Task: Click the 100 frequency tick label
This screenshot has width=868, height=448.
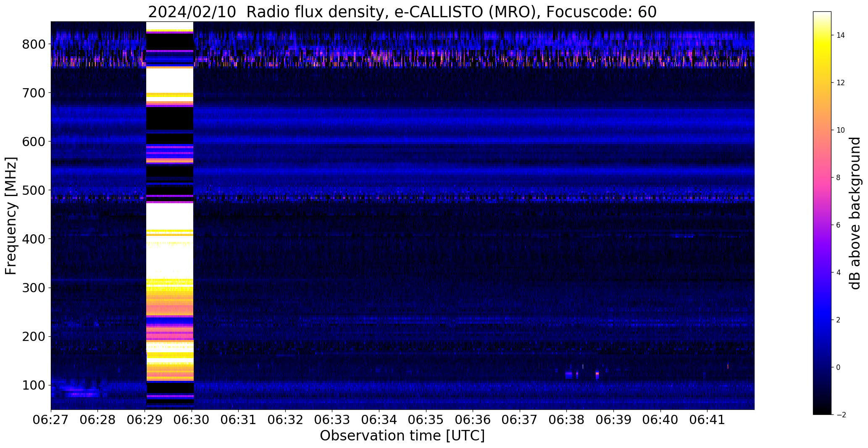Action: coord(34,385)
